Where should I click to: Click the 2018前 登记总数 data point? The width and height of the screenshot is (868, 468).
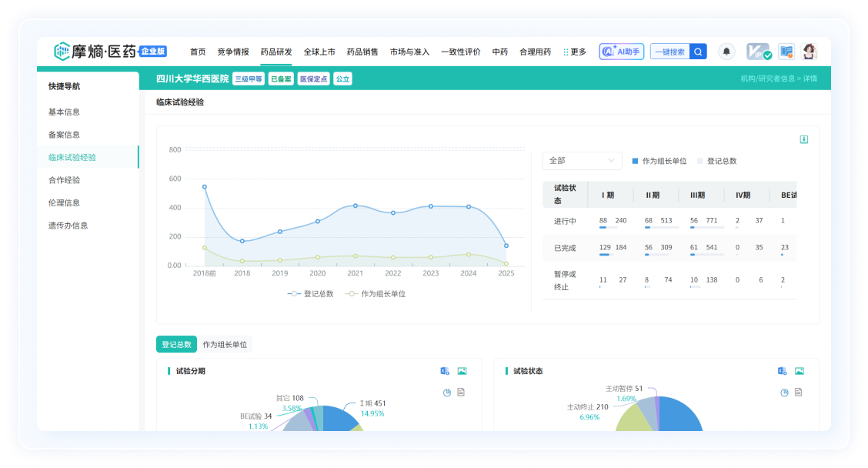[x=204, y=186]
